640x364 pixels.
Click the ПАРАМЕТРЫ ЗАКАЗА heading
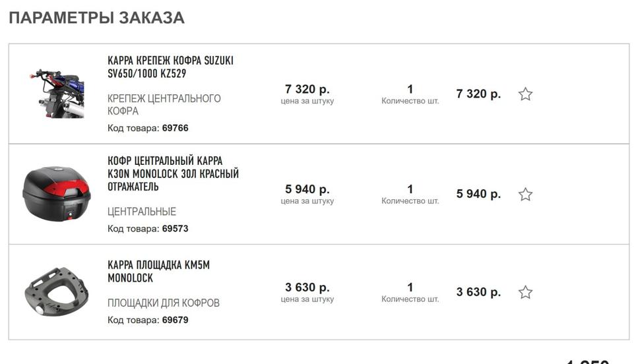(x=97, y=18)
